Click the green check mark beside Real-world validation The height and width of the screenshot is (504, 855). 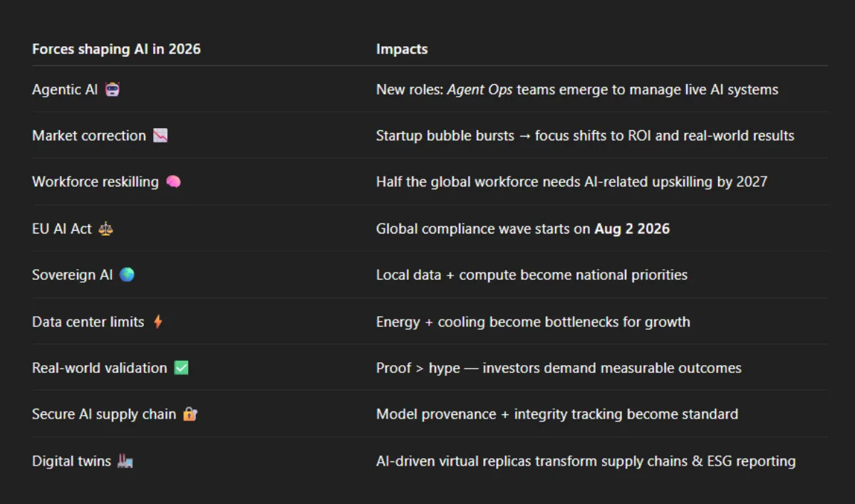pos(181,368)
